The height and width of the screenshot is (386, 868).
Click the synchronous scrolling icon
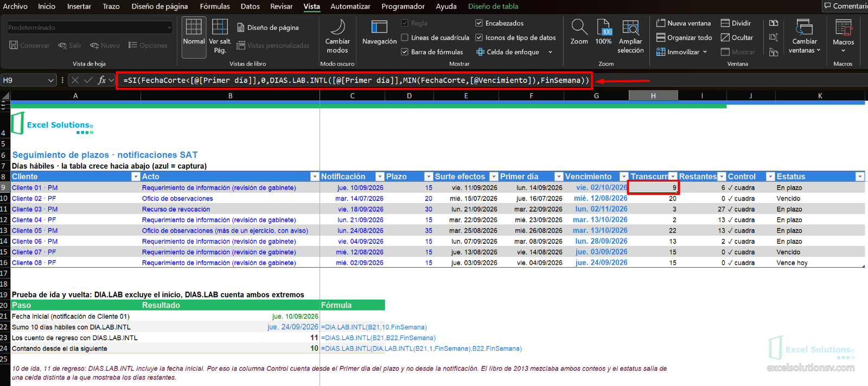click(x=774, y=37)
